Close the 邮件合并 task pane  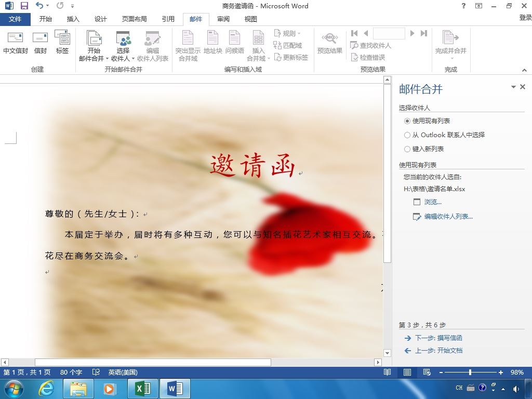(x=523, y=87)
